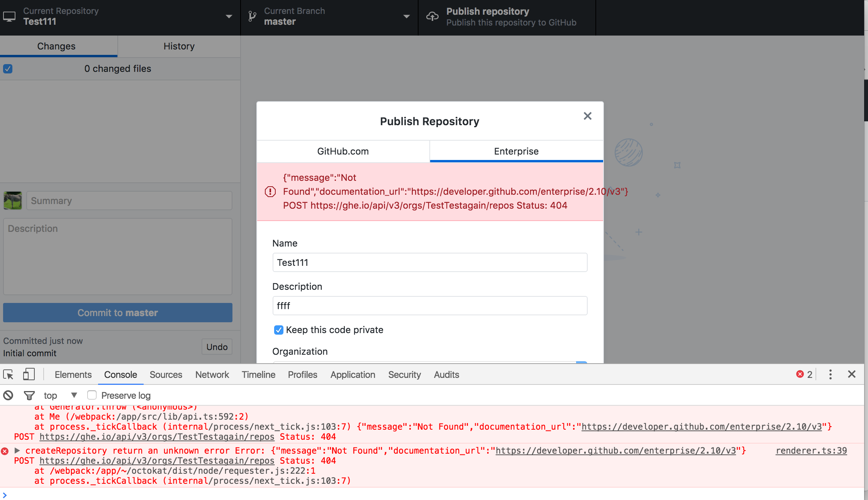
Task: Click the error alert icon in the dialog
Action: 270,192
